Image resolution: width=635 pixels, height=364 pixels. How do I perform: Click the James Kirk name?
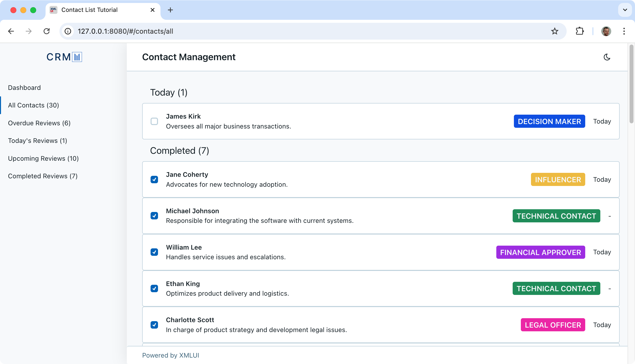183,116
